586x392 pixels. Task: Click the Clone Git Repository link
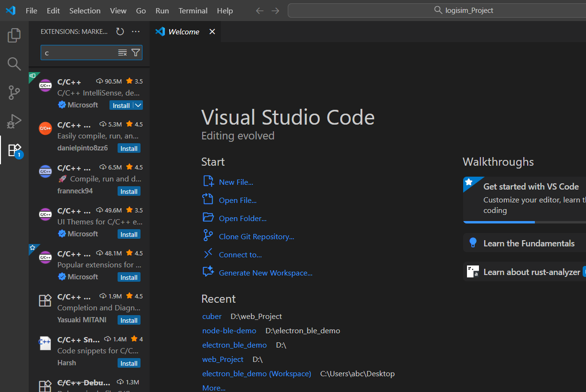(x=256, y=237)
